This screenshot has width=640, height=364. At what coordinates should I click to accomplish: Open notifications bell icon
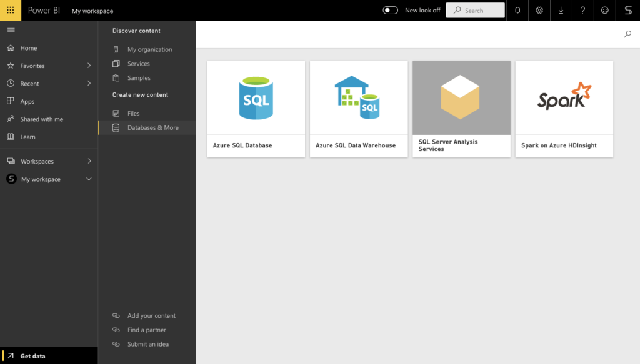[517, 11]
